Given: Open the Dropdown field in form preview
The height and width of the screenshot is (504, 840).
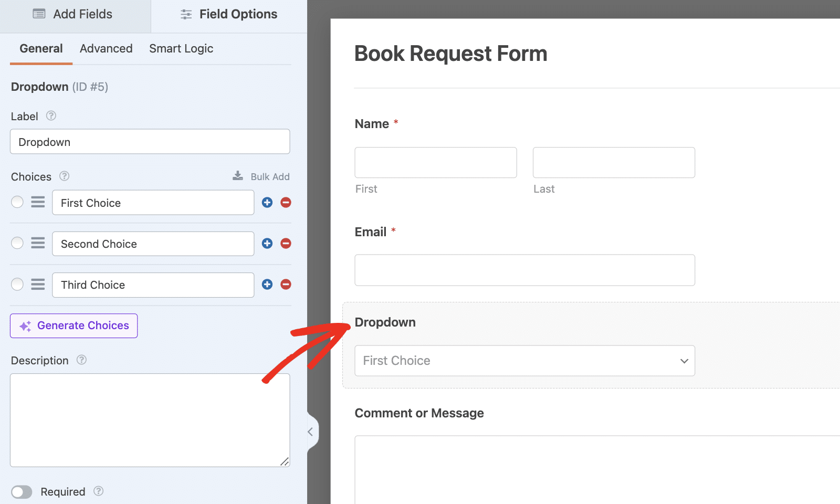Looking at the screenshot, I should (x=524, y=361).
